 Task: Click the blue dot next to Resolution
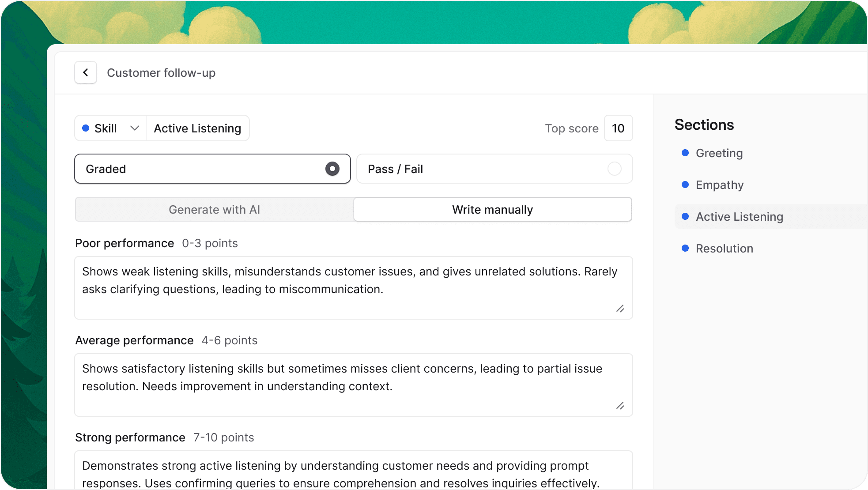click(685, 248)
